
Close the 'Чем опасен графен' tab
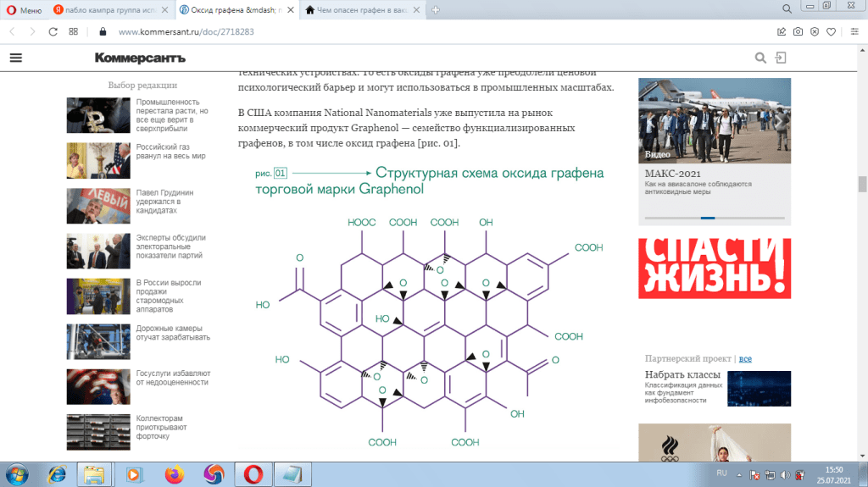416,10
